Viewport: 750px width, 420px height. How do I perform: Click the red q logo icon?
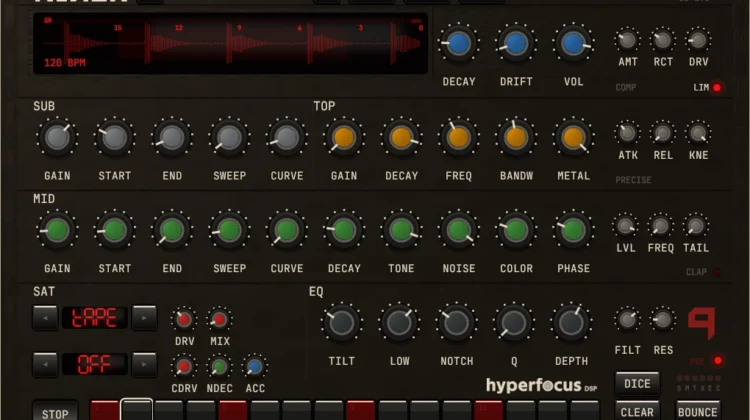pos(702,323)
